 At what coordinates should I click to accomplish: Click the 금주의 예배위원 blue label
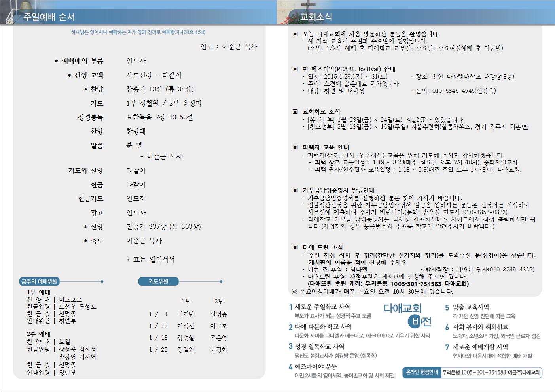[39, 281]
